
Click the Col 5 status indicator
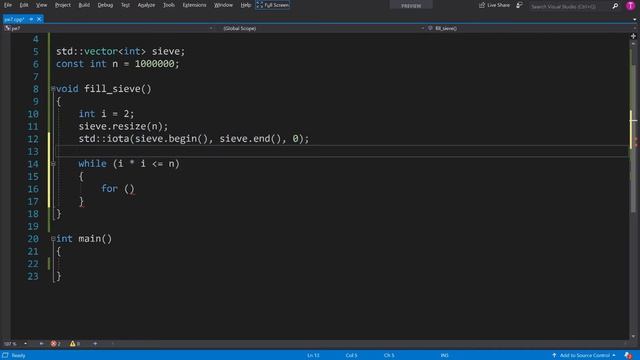point(351,356)
